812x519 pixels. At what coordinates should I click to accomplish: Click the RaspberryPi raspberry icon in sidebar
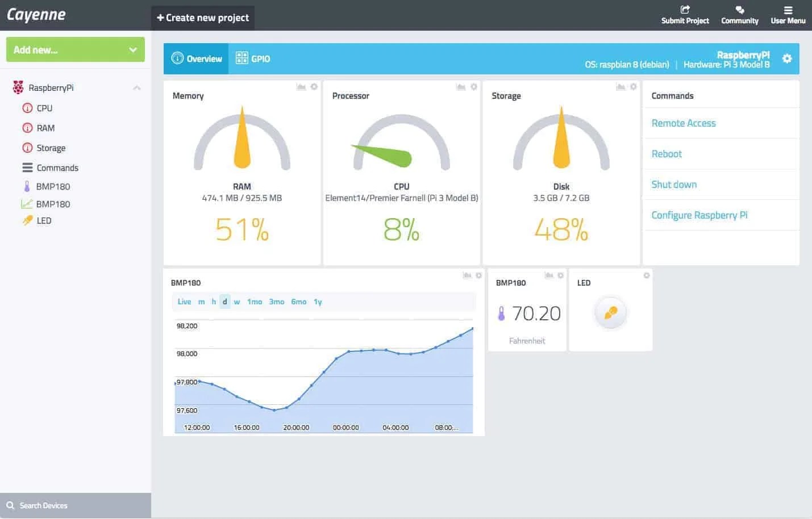(18, 87)
